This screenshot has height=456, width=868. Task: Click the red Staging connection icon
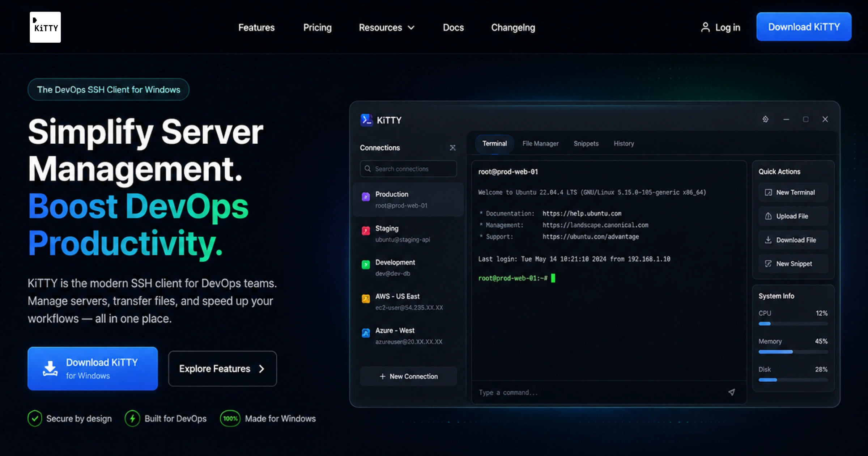pos(366,231)
